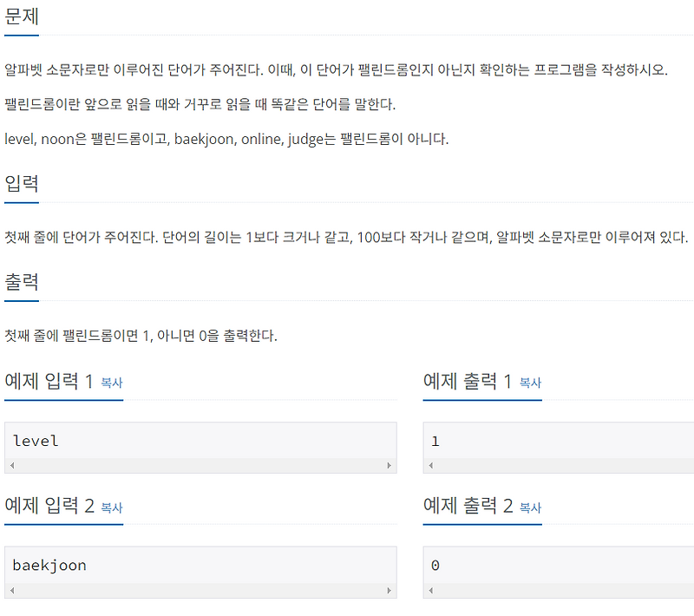Click the left scroll arrow under sample output 1
This screenshot has height=616, width=694.
[429, 465]
